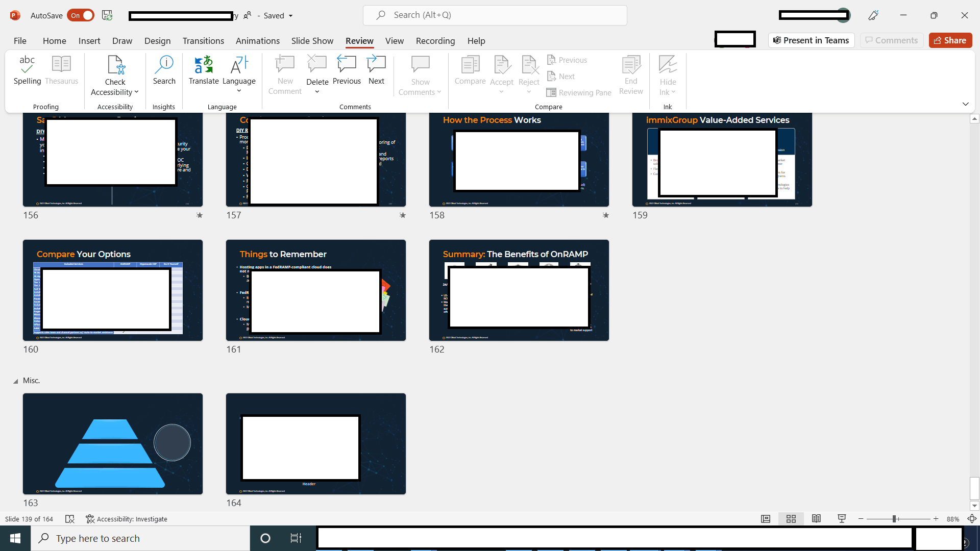The height and width of the screenshot is (551, 980).
Task: Click the Compare presentations icon
Action: click(x=470, y=64)
